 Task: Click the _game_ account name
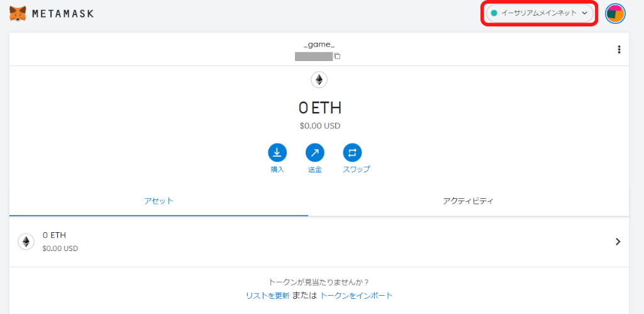pyautogui.click(x=319, y=45)
